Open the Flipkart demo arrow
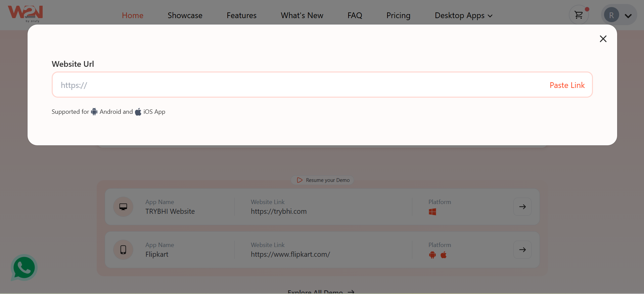Screen dimensions: 644x294 [x=522, y=250]
